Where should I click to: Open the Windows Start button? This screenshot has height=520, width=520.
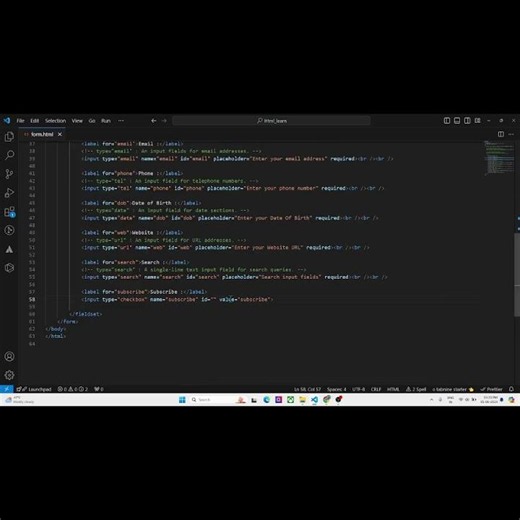(182, 400)
